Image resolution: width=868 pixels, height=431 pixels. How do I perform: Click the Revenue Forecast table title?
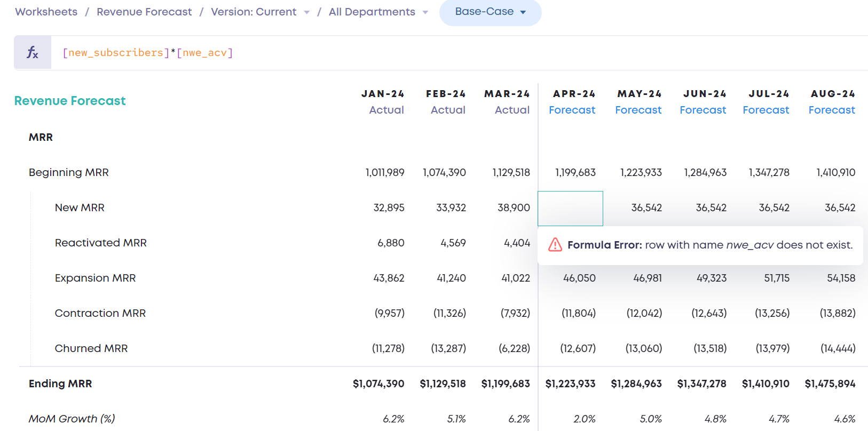[70, 101]
